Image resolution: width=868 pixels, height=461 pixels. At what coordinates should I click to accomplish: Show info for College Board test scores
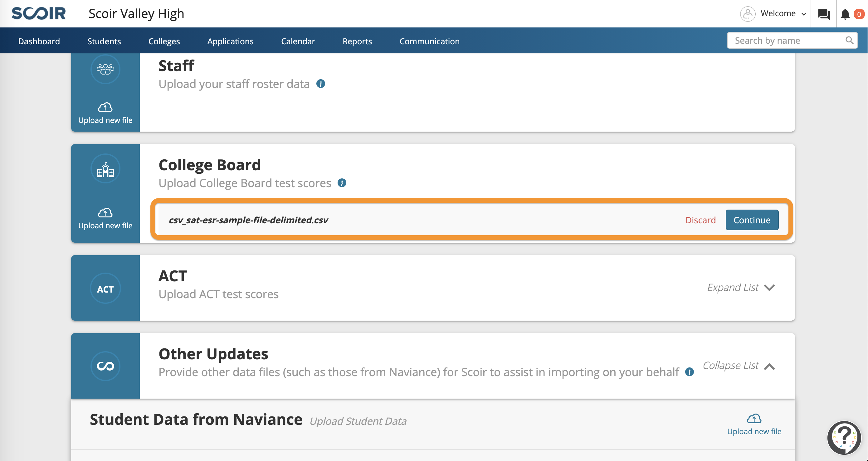click(x=342, y=183)
